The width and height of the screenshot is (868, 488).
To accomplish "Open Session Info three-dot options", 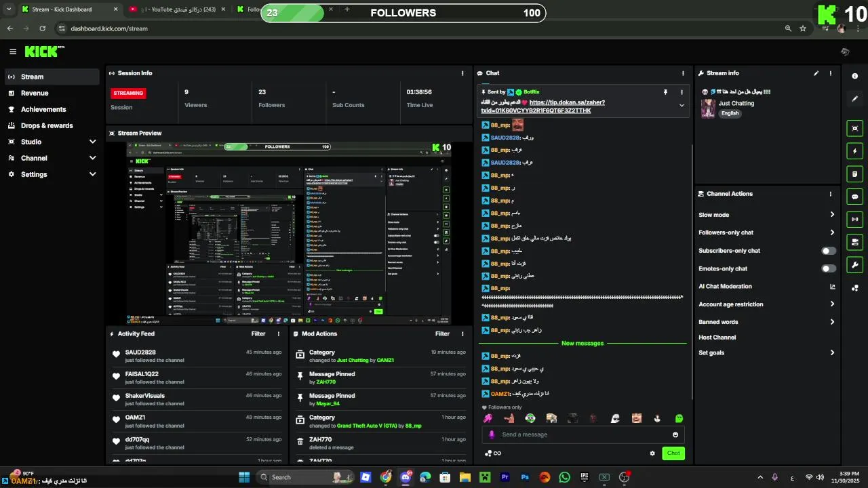I will pyautogui.click(x=462, y=73).
